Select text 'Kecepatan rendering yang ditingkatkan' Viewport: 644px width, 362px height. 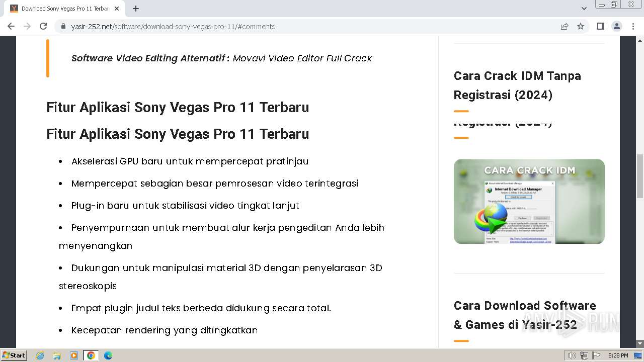click(x=165, y=330)
